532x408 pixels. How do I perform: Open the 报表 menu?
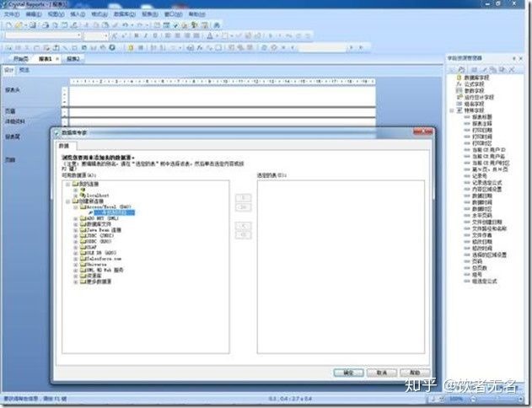pos(149,14)
